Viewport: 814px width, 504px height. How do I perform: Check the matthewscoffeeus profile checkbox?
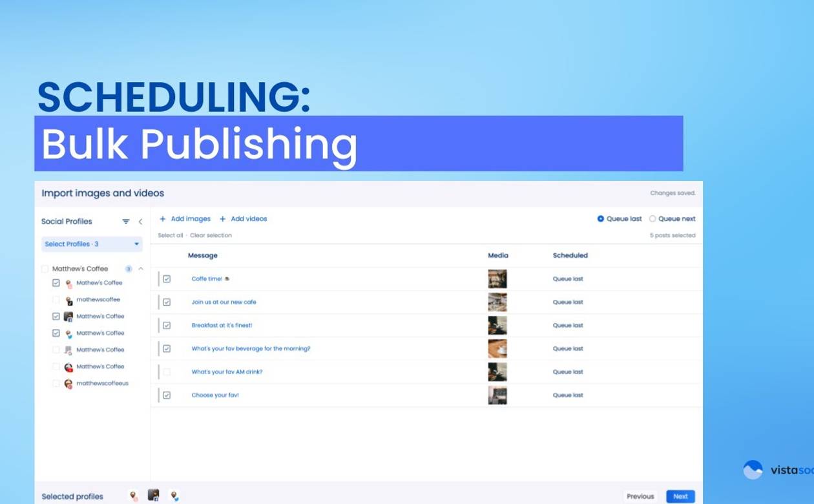(56, 384)
